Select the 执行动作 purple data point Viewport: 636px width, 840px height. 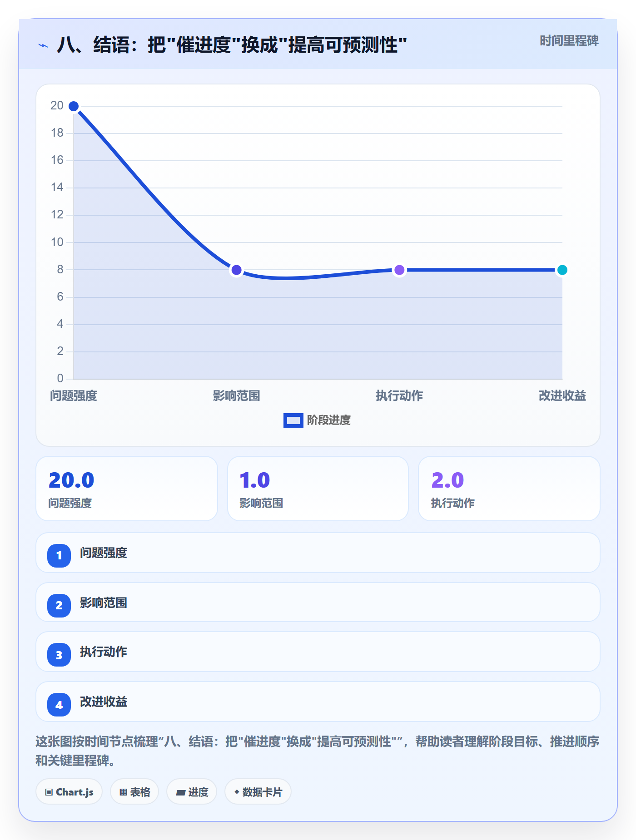pos(399,270)
